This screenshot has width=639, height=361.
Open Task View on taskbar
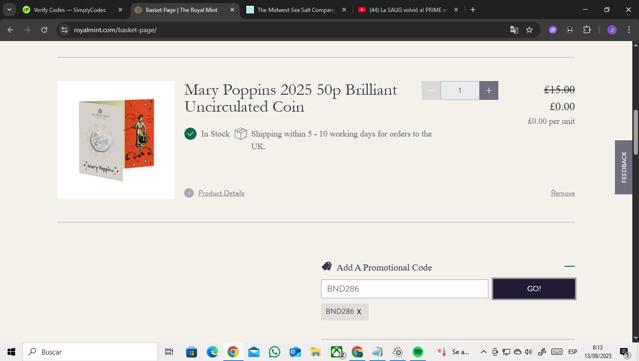pos(169,352)
